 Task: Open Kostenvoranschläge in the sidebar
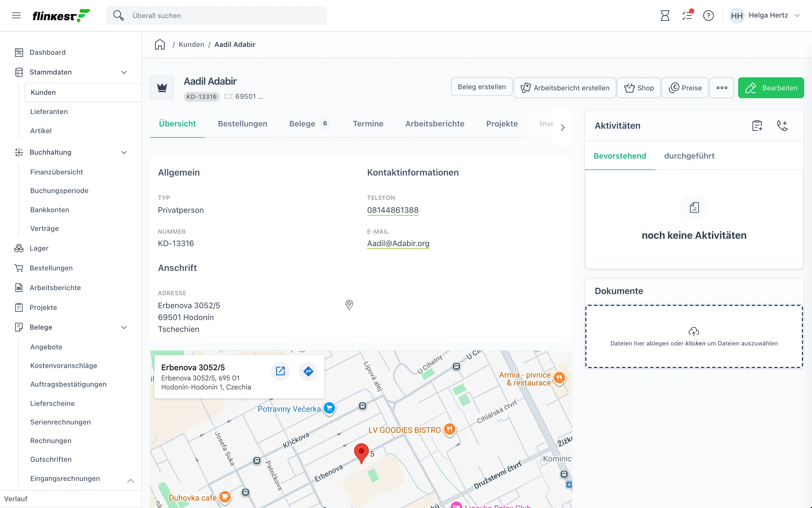click(x=64, y=365)
